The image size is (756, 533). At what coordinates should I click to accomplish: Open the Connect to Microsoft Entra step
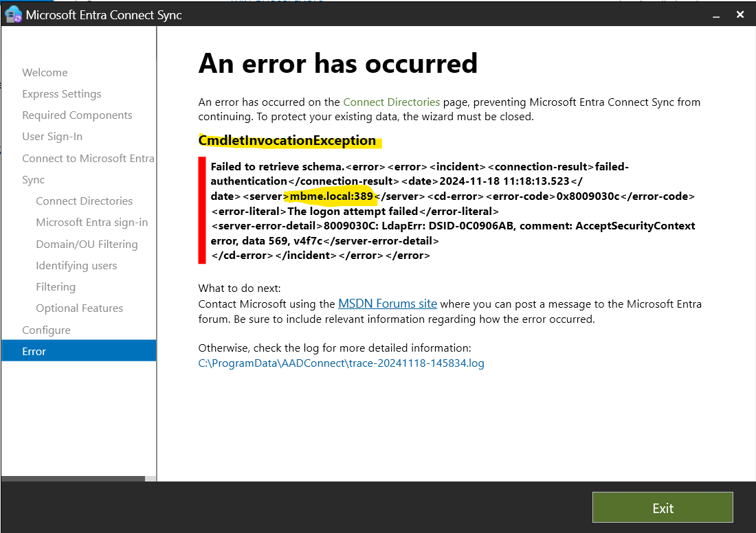click(x=88, y=158)
